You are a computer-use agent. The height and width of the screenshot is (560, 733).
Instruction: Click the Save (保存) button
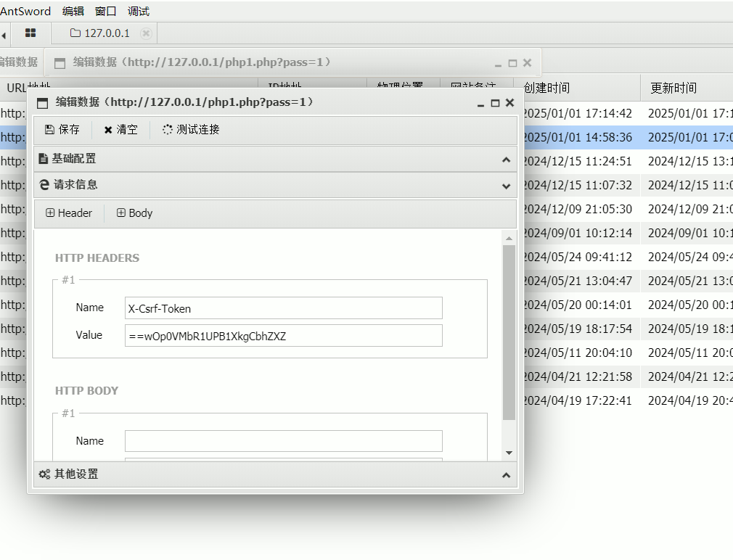coord(62,130)
